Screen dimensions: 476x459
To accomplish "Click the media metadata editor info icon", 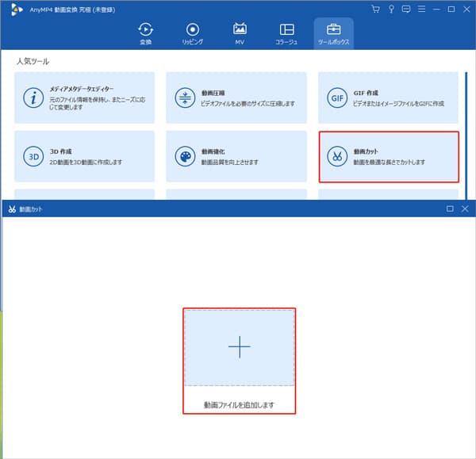I will 33,98.
